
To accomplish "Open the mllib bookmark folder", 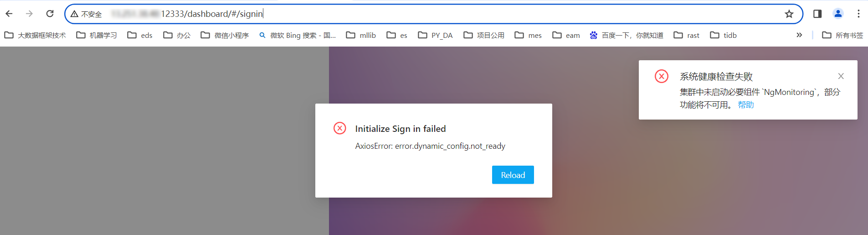I will click(x=361, y=35).
